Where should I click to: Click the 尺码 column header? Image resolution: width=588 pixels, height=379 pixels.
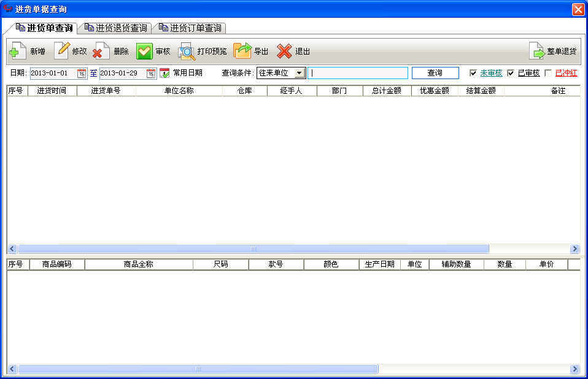pyautogui.click(x=220, y=264)
